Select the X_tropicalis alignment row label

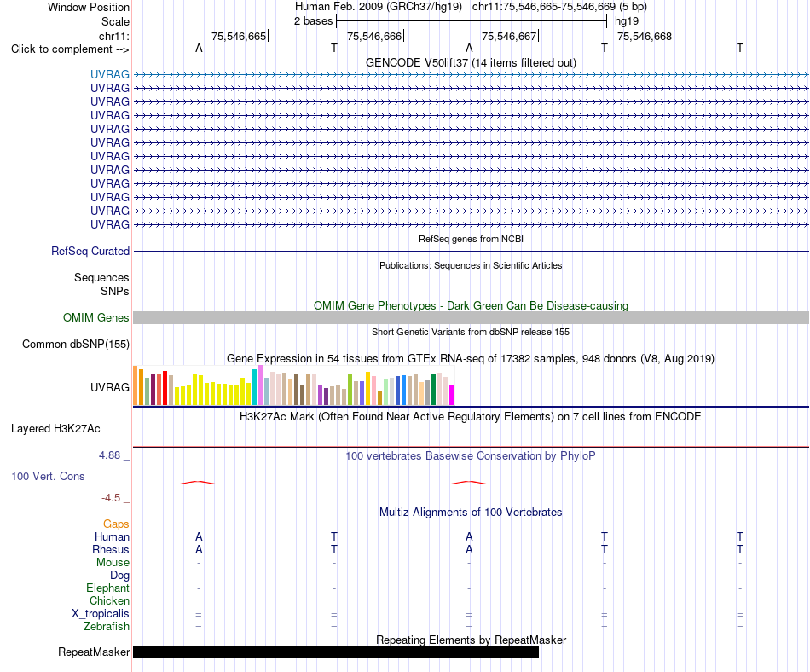[101, 614]
